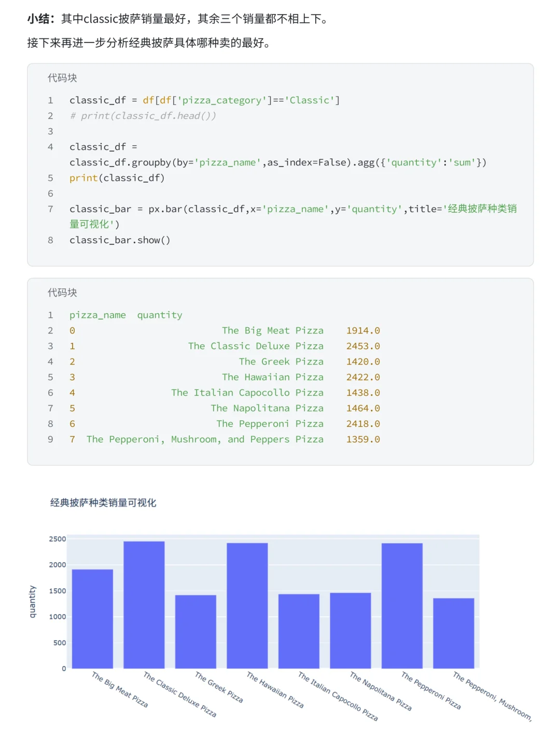Click the Italian Capocollo Pizza bar
The height and width of the screenshot is (747, 560).
[x=299, y=631]
